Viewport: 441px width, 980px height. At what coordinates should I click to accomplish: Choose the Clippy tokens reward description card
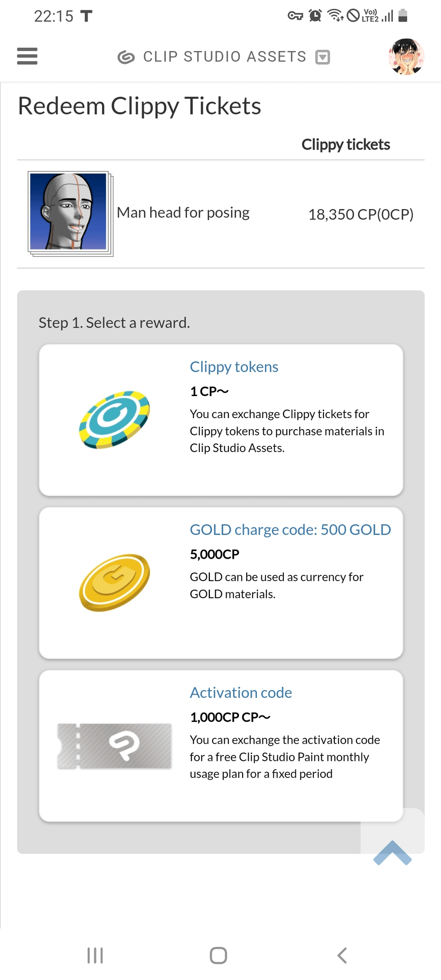pos(287,431)
